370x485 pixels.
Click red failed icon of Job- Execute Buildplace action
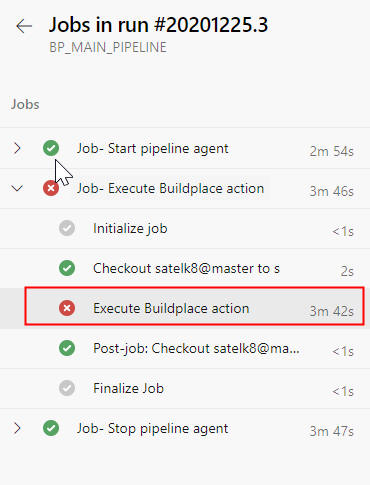tap(51, 188)
